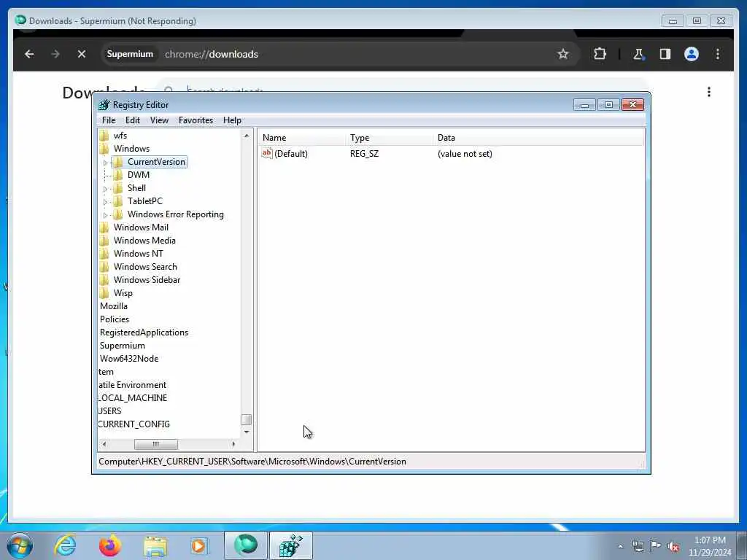Click the (value not set) data cell
Image resolution: width=747 pixels, height=560 pixels.
point(465,154)
